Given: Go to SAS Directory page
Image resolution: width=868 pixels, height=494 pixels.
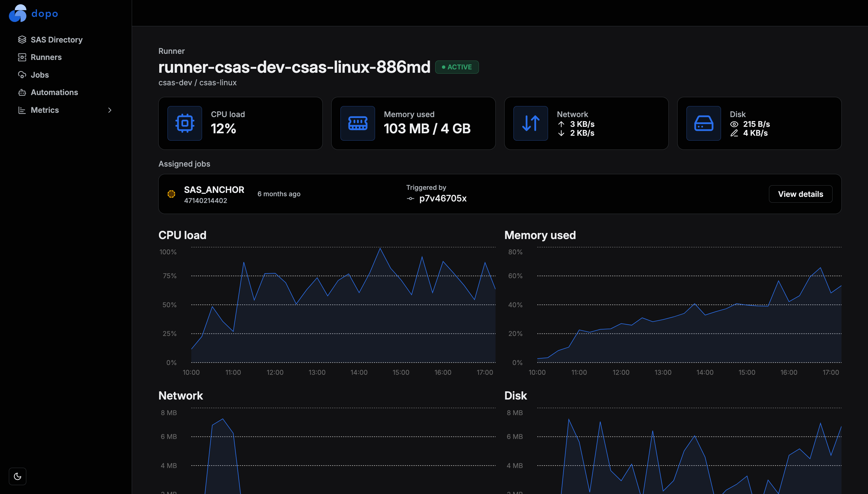Looking at the screenshot, I should coord(57,40).
